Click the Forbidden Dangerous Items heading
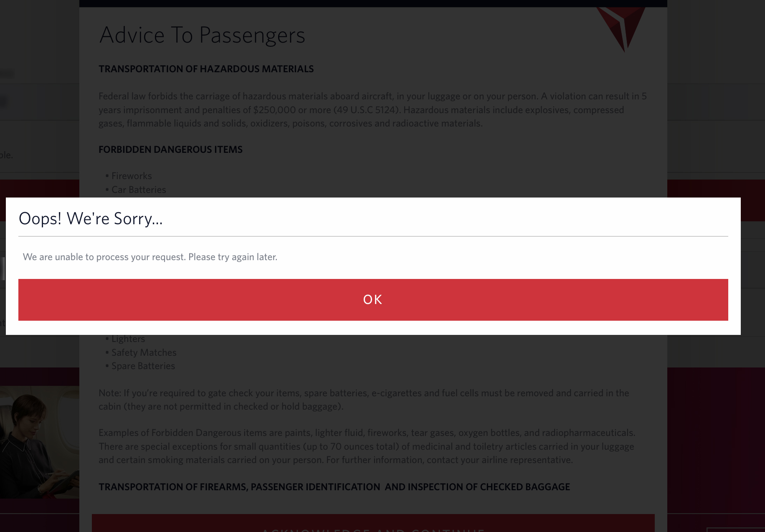 (170, 149)
